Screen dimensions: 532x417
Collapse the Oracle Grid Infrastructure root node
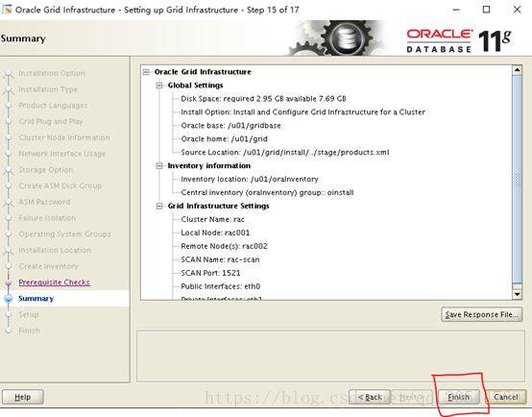pos(146,72)
